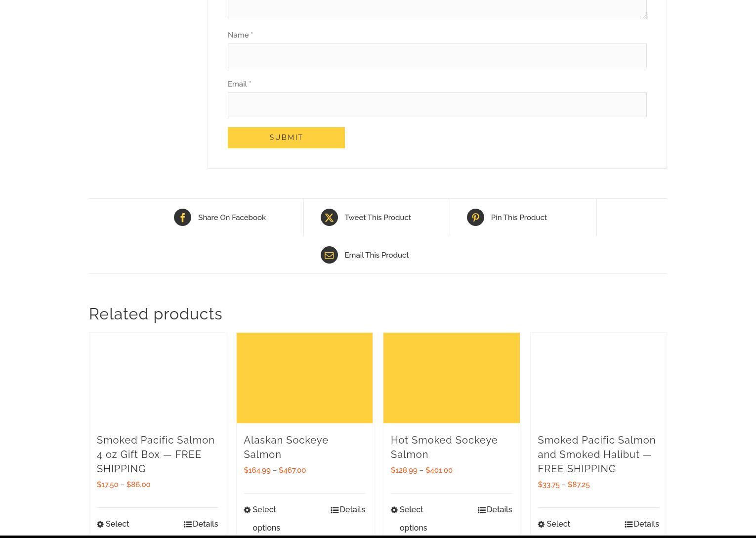Viewport: 756px width, 538px height.
Task: Open Smoked Pacific Salmon and Smoked Halibut title
Action: [596, 454]
